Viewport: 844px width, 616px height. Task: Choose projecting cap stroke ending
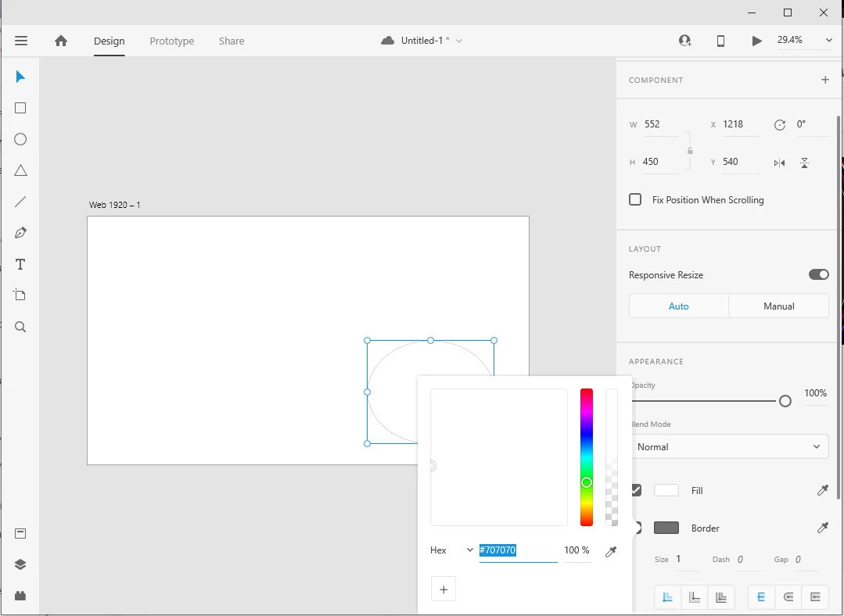coord(816,597)
